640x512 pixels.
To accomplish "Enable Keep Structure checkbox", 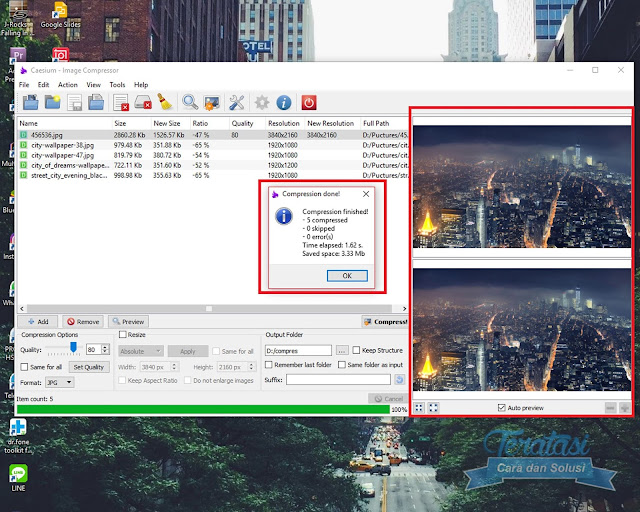I will coord(356,350).
